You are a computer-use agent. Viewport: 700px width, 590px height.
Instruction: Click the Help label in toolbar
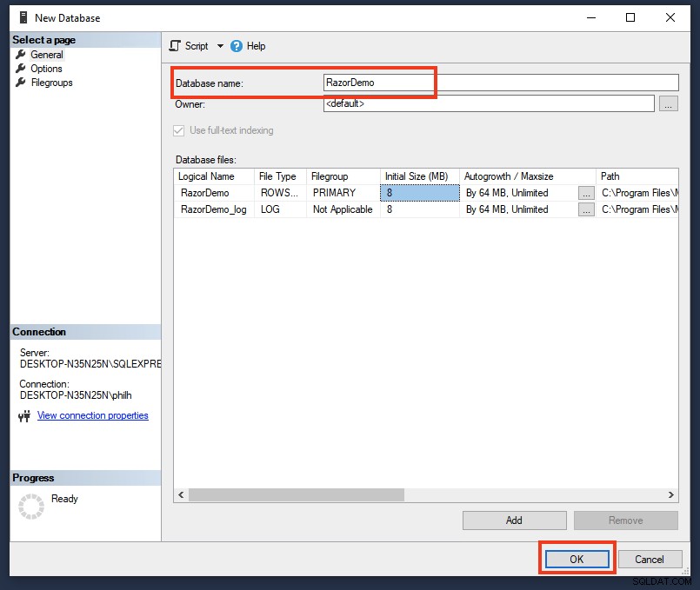pos(256,46)
